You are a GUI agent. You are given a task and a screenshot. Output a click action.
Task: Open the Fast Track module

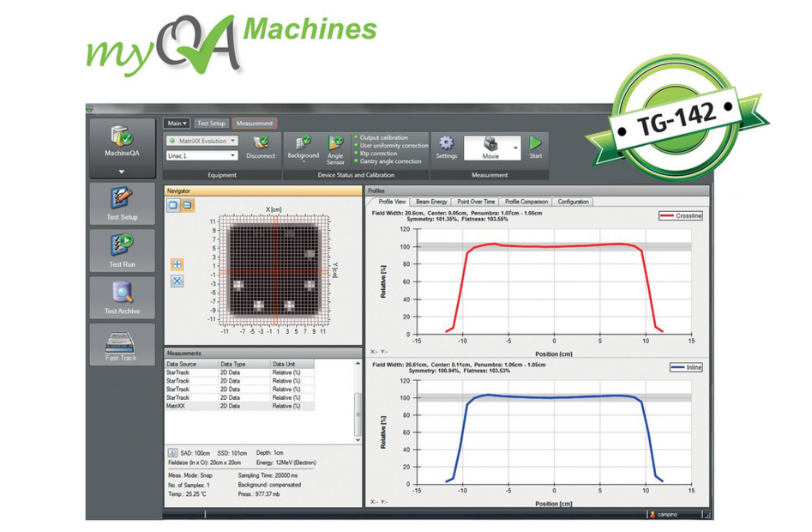(123, 344)
